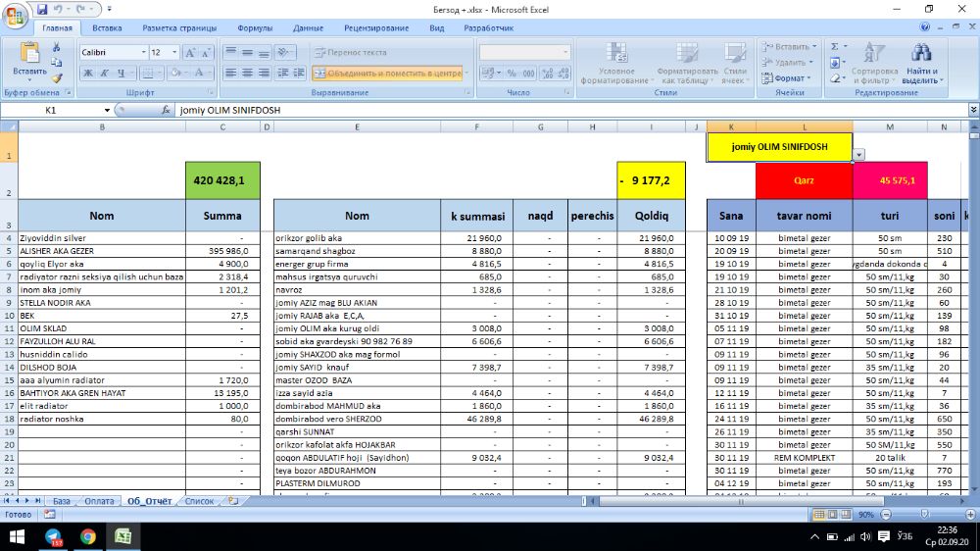The height and width of the screenshot is (551, 980).
Task: Click Объединить и поместить в центре
Action: [387, 74]
